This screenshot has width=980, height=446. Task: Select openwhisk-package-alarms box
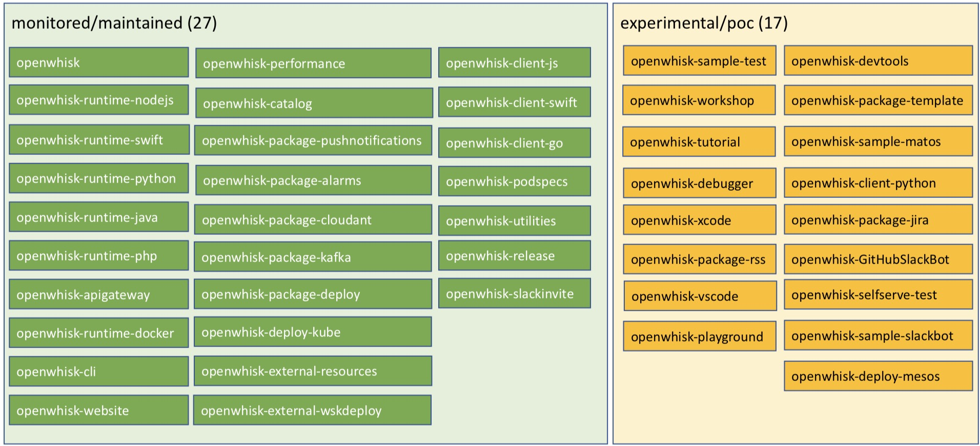pos(313,180)
